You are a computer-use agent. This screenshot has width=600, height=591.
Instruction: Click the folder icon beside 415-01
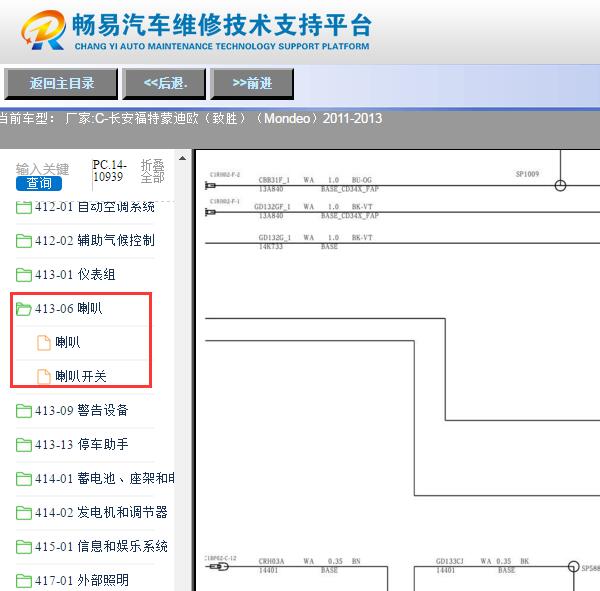[x=24, y=547]
